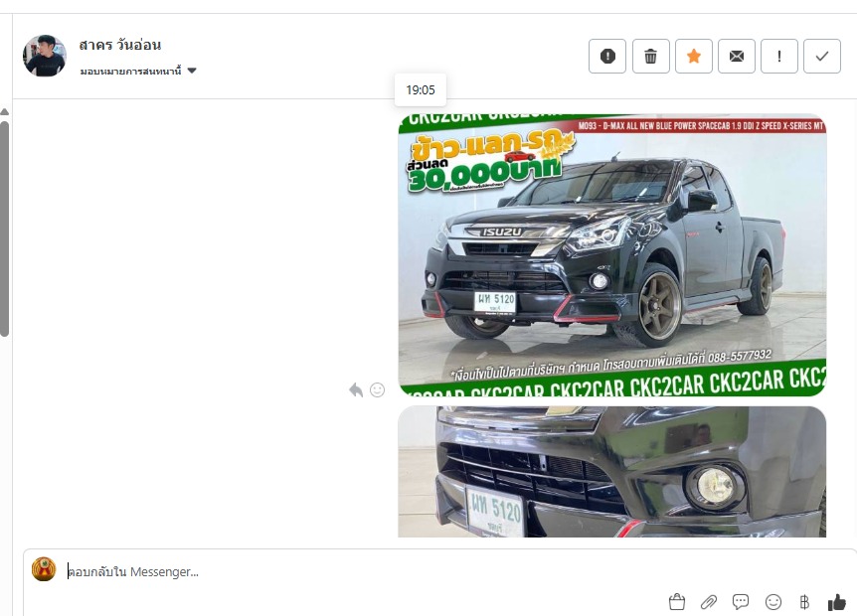
Task: Open saved replies speech bubble icon
Action: (741, 602)
